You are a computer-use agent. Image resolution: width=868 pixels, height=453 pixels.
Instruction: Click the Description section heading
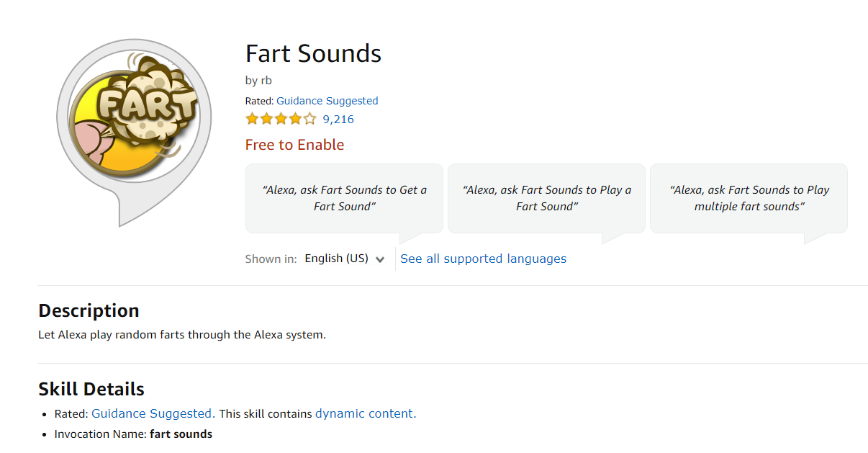[x=89, y=310]
